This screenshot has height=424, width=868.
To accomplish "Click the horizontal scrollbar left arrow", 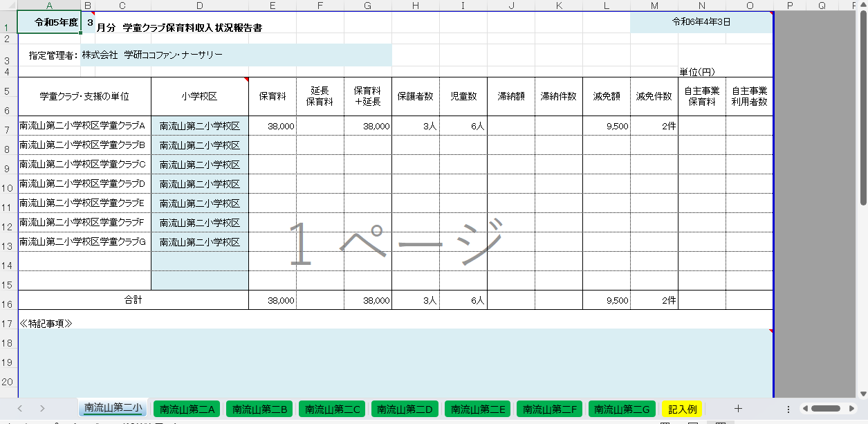I will (804, 409).
